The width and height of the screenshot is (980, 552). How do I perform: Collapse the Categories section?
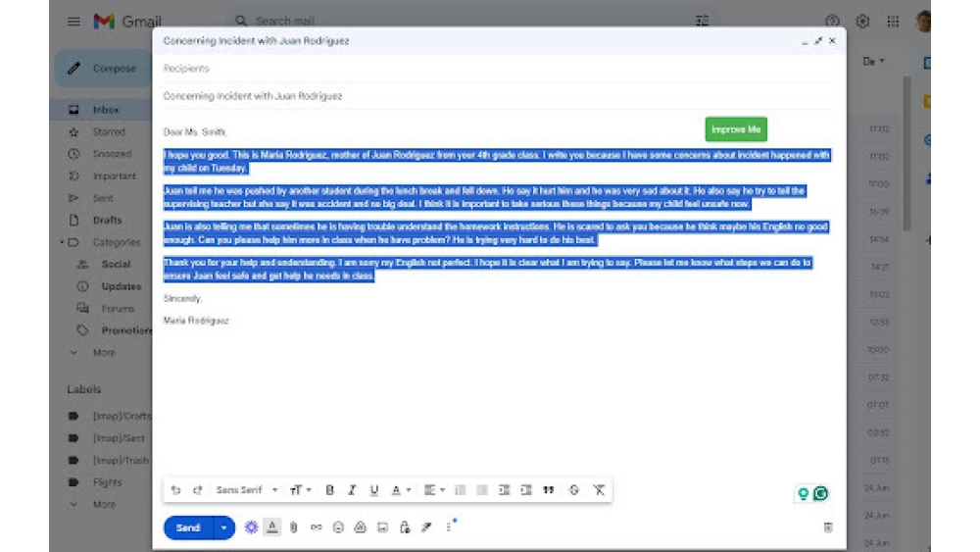[62, 242]
